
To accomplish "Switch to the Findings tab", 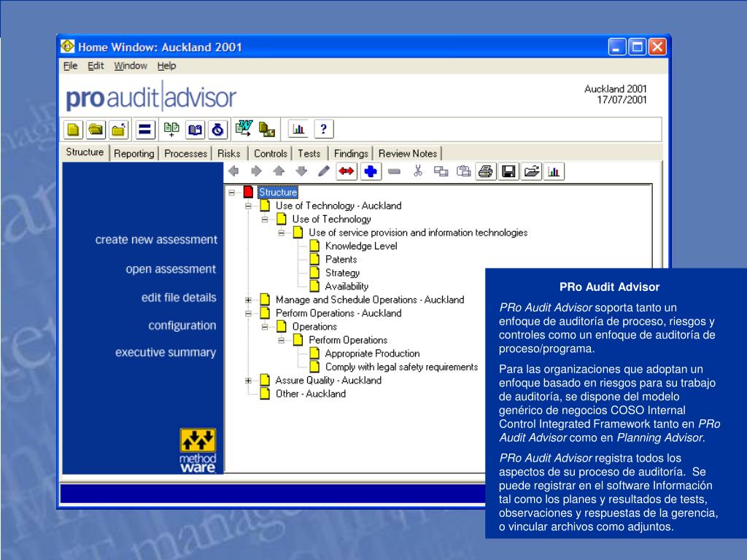I will [x=351, y=153].
